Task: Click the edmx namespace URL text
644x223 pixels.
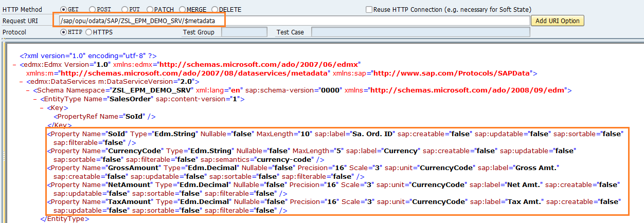Action: point(260,65)
